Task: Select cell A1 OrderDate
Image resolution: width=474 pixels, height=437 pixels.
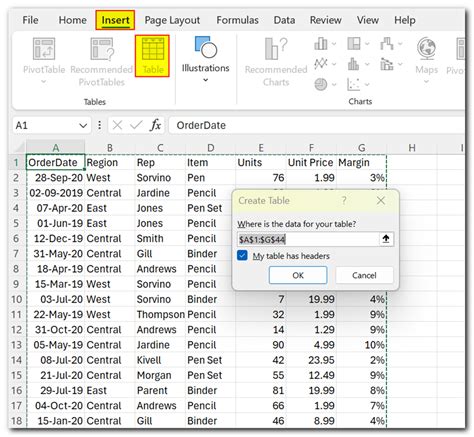Action: (x=56, y=162)
